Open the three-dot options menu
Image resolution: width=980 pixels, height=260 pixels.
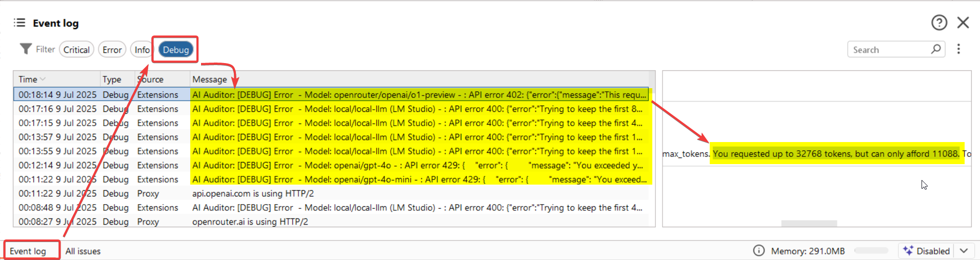958,49
